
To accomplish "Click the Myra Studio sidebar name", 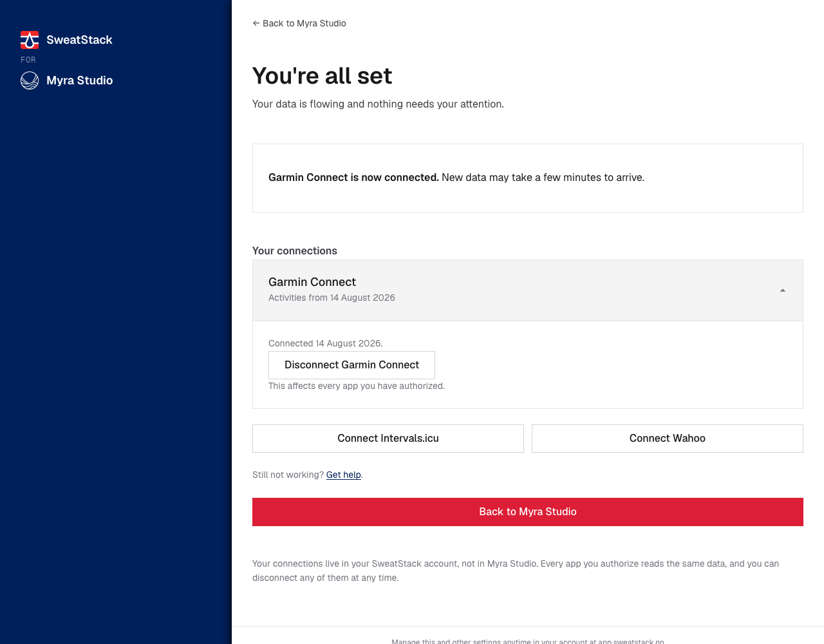I will point(80,80).
